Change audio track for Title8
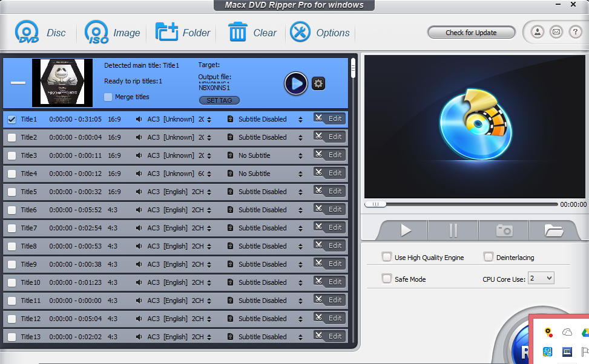This screenshot has height=364, width=589. coord(209,246)
